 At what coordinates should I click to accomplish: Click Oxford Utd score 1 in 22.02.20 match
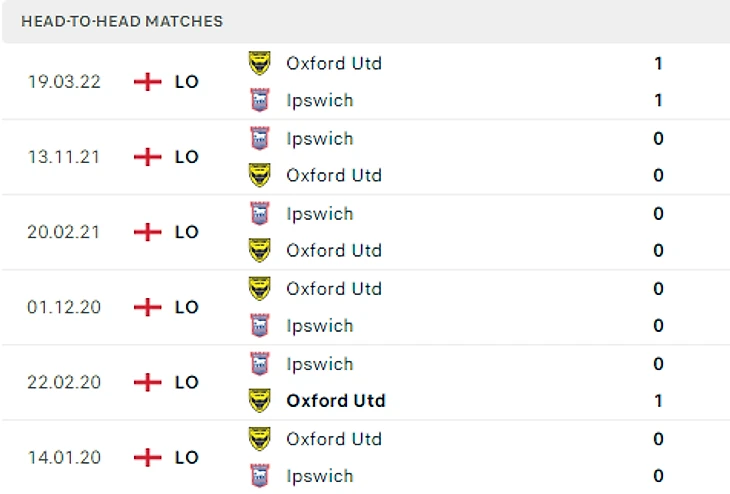(658, 400)
